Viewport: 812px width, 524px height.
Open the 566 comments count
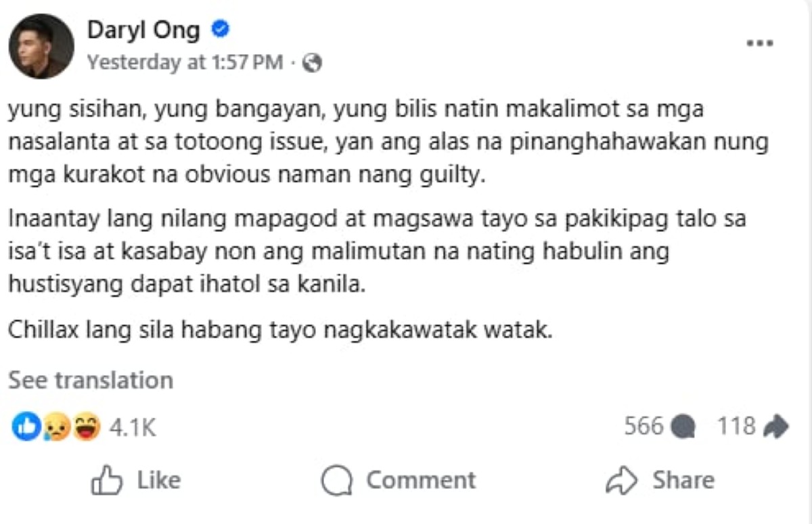tap(644, 426)
